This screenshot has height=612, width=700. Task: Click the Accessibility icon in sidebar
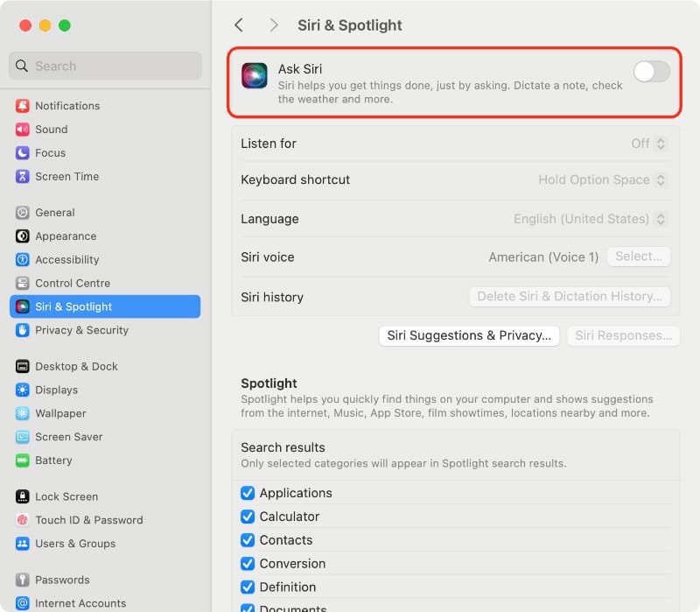tap(23, 259)
